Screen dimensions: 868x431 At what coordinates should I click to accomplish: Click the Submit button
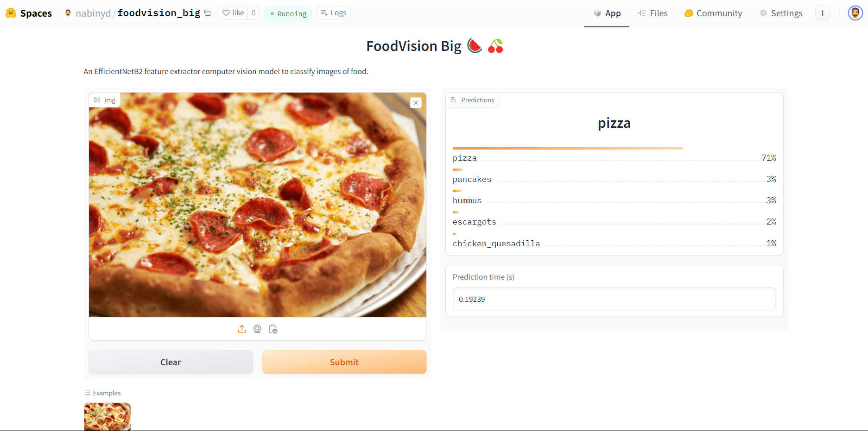[344, 362]
